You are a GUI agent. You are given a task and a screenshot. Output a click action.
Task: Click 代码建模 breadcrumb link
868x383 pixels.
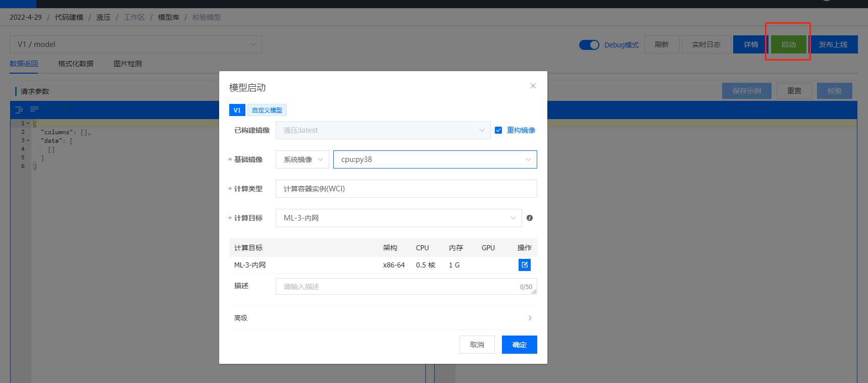tap(69, 17)
